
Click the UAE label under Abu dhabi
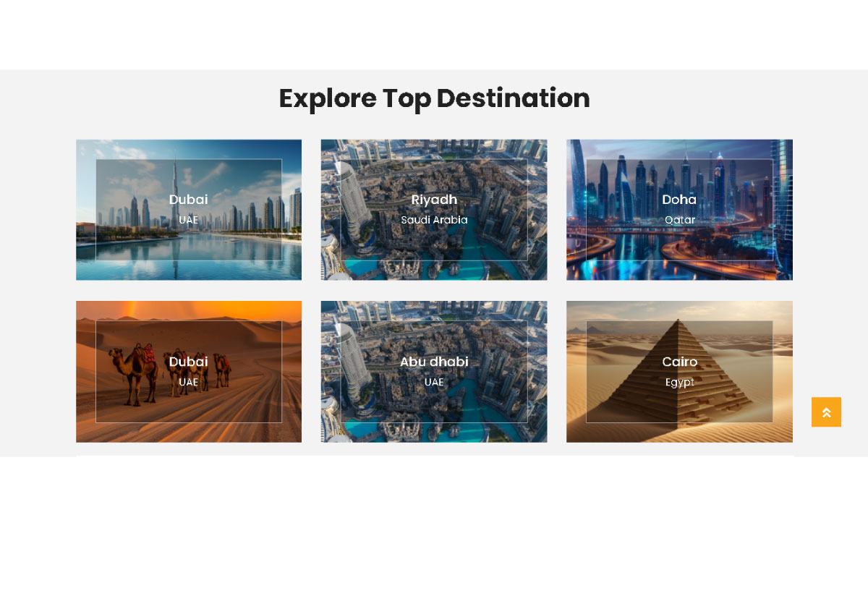[434, 382]
